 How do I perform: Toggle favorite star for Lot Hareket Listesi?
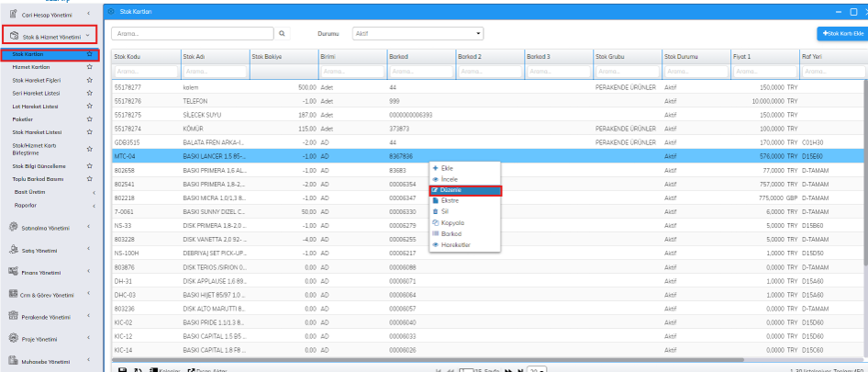coord(89,107)
